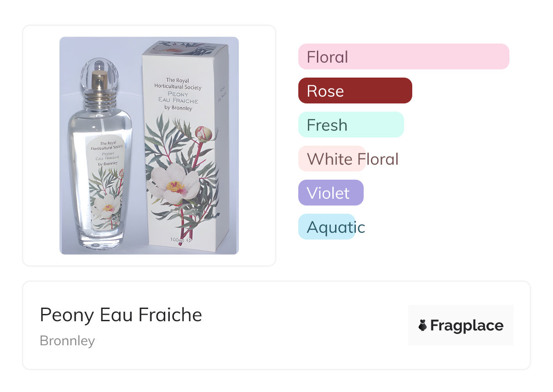Select the Floral accord bar

pos(403,57)
